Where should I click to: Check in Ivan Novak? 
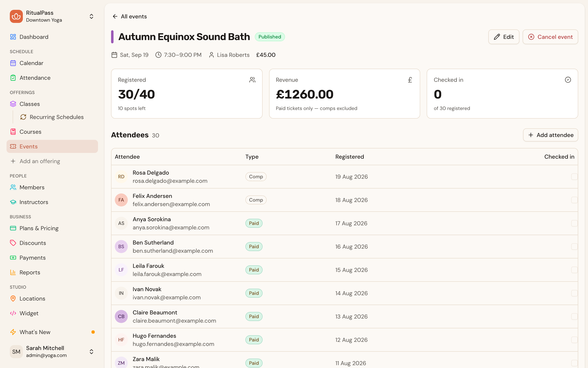[x=574, y=293]
